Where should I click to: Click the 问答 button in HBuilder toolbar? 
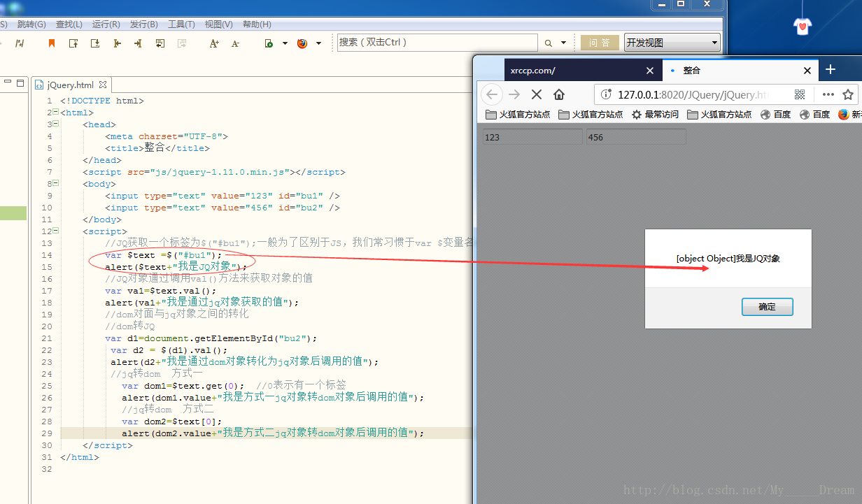tap(600, 43)
